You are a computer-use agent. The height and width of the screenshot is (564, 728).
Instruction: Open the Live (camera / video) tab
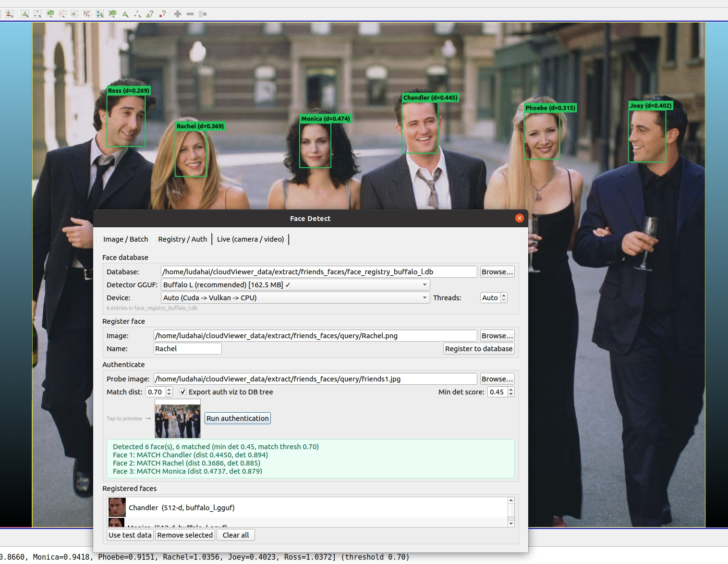[x=251, y=239]
